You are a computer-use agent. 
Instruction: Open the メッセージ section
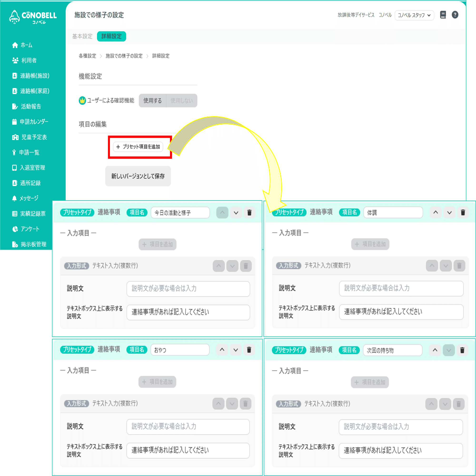coord(15,198)
